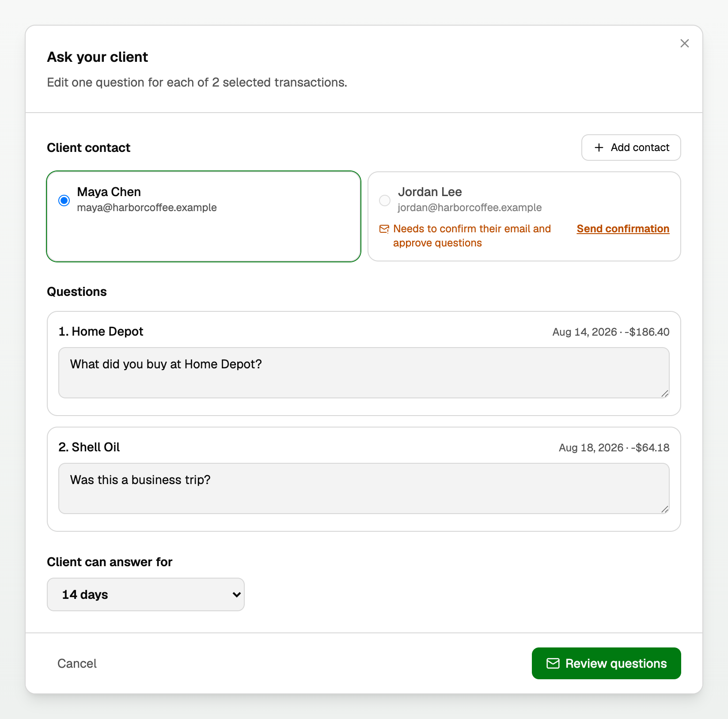Click the Needs to confirm their email warning
The width and height of the screenshot is (728, 719).
(x=472, y=236)
